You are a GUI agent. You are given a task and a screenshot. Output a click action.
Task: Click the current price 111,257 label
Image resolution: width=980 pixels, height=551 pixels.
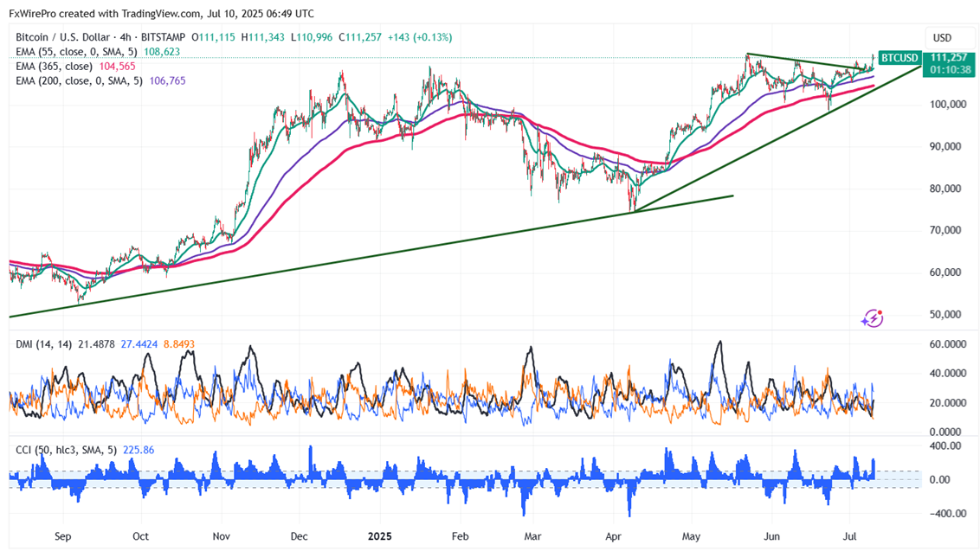pos(949,57)
